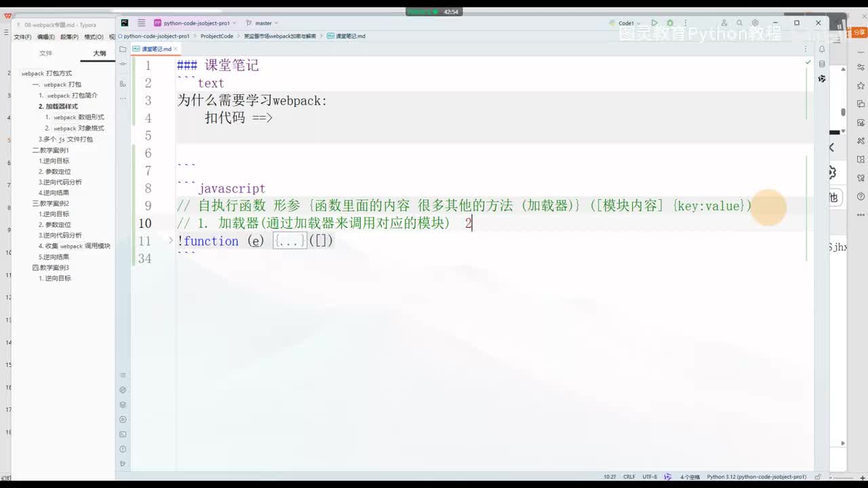Click the cursor position 10:27 indicator
This screenshot has width=868, height=488.
[610, 476]
